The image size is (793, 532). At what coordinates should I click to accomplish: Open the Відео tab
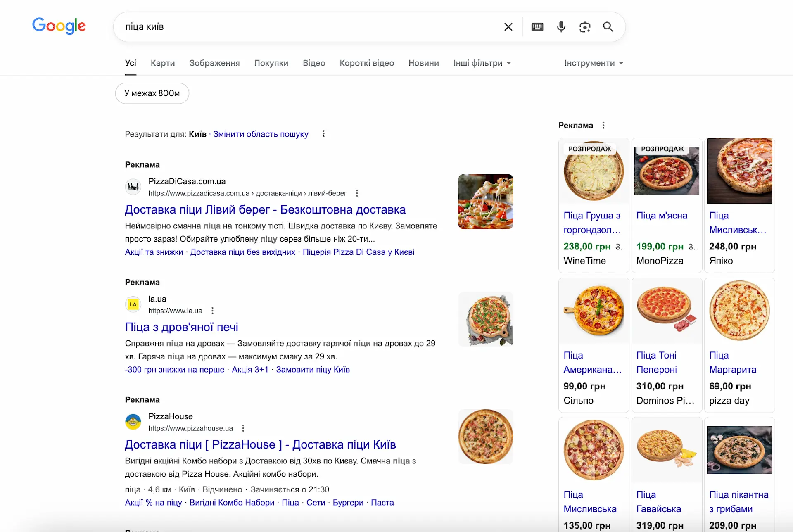point(314,63)
